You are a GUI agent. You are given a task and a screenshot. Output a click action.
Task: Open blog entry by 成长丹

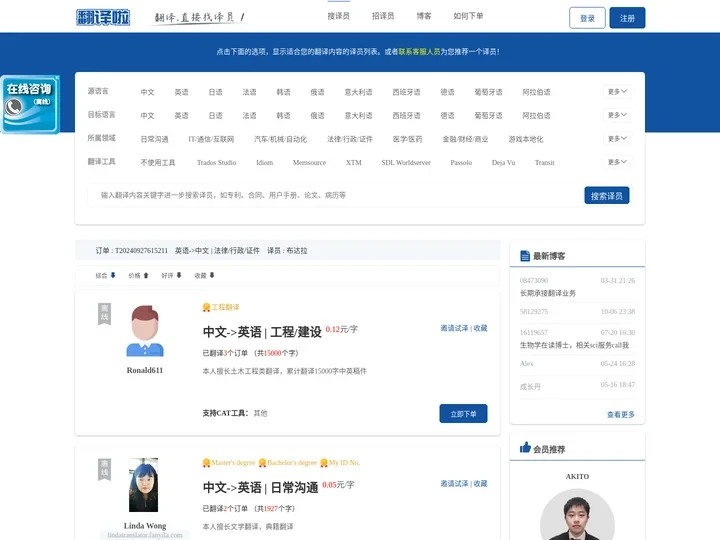tap(530, 387)
